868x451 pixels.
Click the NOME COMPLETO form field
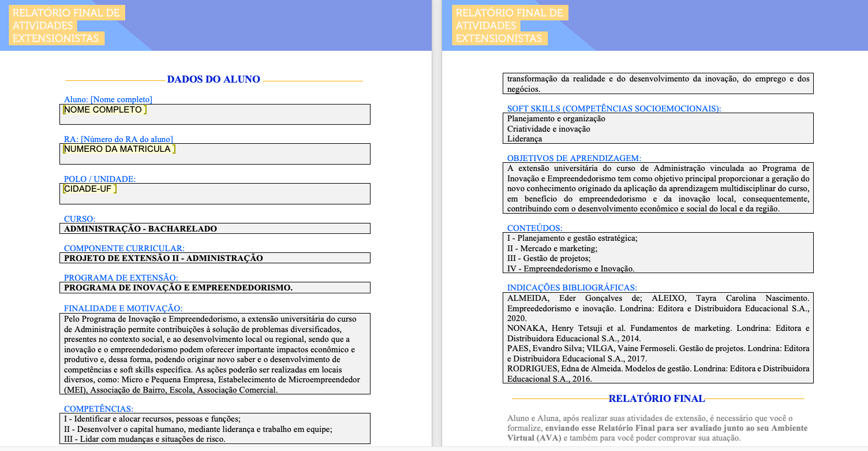[x=104, y=110]
